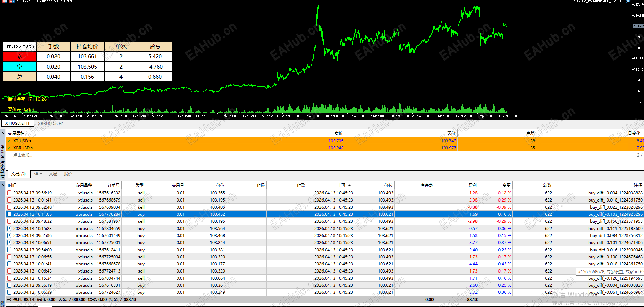Click the document icon of order 1567612411 row
This screenshot has width=644, height=307.
[9, 250]
